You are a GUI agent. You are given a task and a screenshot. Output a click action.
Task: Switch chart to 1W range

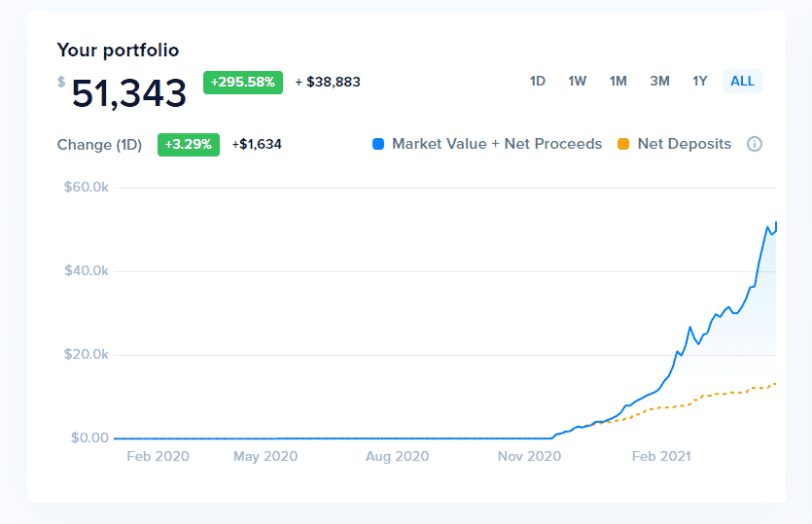[x=578, y=81]
